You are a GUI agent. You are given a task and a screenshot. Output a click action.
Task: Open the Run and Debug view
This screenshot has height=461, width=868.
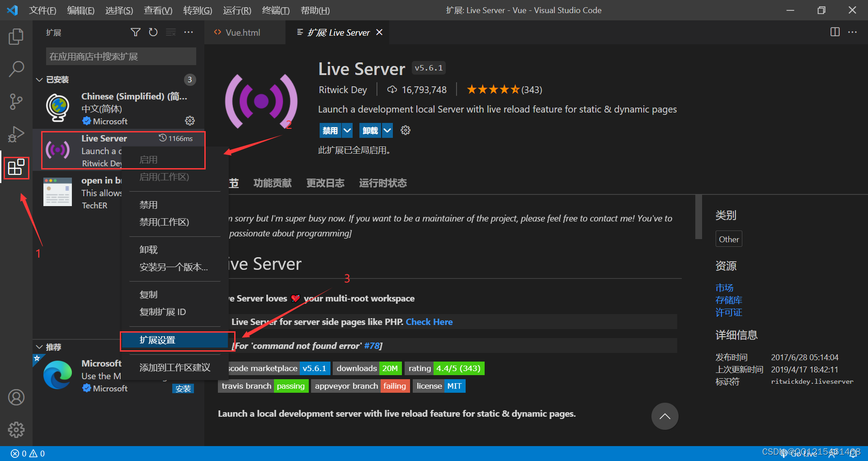coord(16,134)
